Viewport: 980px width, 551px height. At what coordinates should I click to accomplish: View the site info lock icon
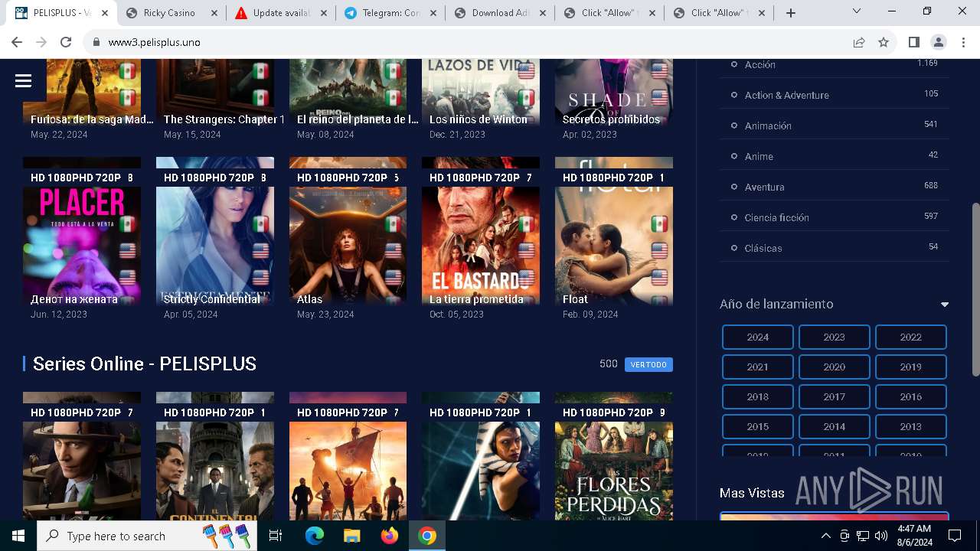tap(96, 42)
